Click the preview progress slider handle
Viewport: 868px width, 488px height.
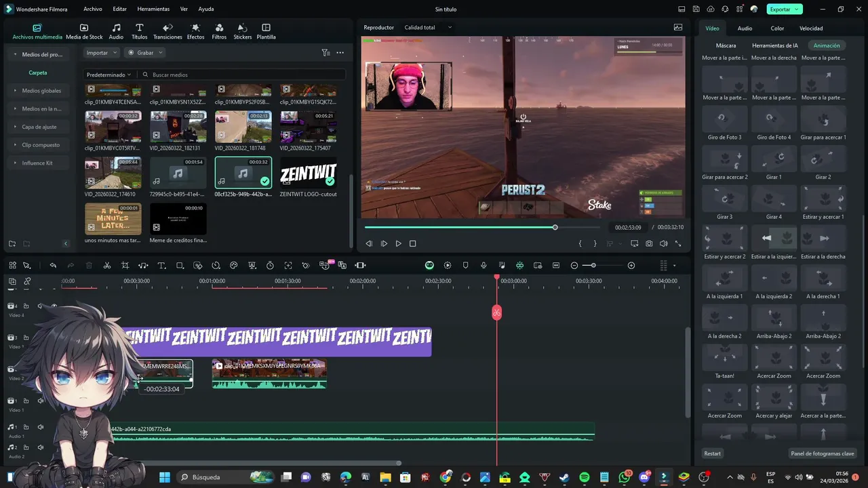(x=555, y=227)
